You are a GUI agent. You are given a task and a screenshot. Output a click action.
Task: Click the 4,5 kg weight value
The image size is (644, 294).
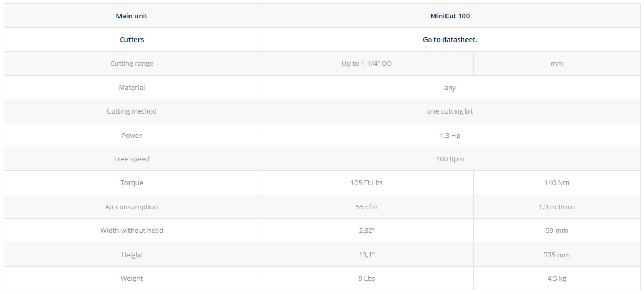tap(557, 278)
